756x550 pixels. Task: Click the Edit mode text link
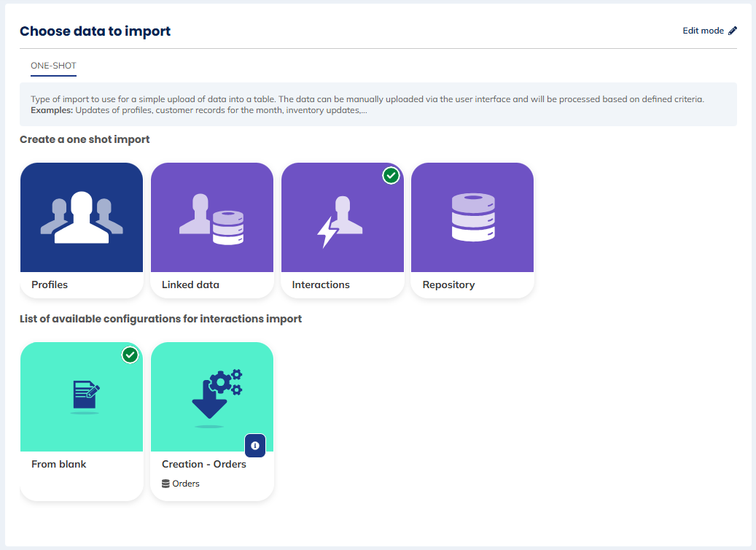point(703,31)
